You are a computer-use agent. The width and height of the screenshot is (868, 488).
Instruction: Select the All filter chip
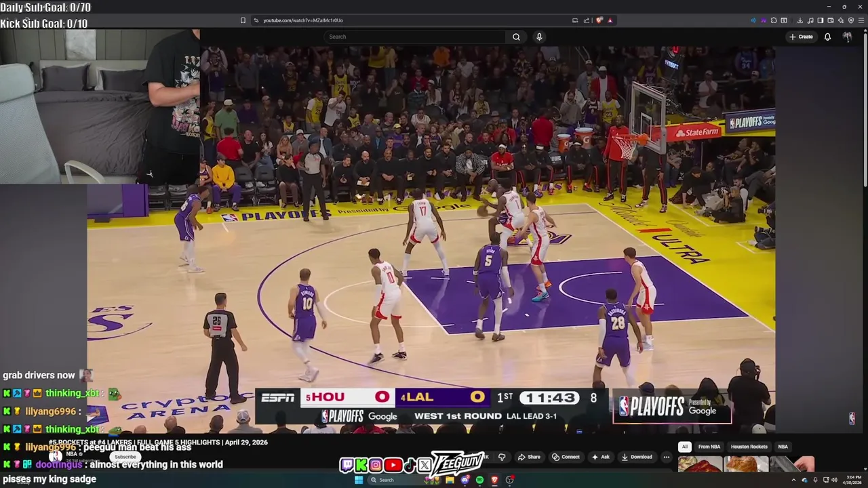[x=685, y=447]
